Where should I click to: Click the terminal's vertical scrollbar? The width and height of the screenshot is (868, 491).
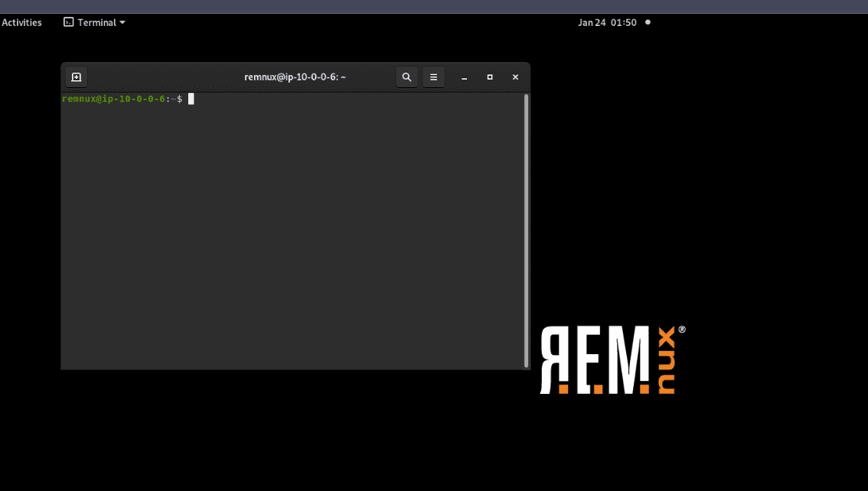pos(526,229)
